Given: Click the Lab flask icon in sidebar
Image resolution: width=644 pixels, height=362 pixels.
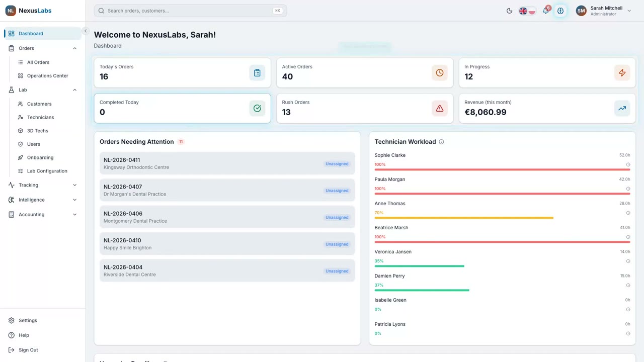Looking at the screenshot, I should pos(11,90).
